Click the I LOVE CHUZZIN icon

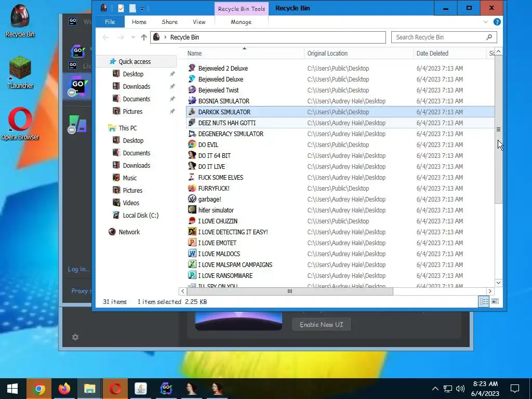pos(192,221)
